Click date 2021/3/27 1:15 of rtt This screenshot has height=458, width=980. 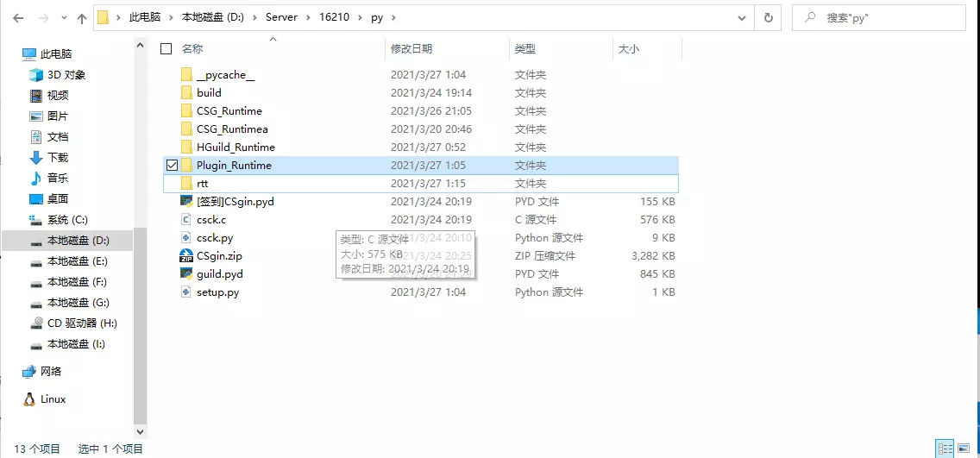pos(428,184)
